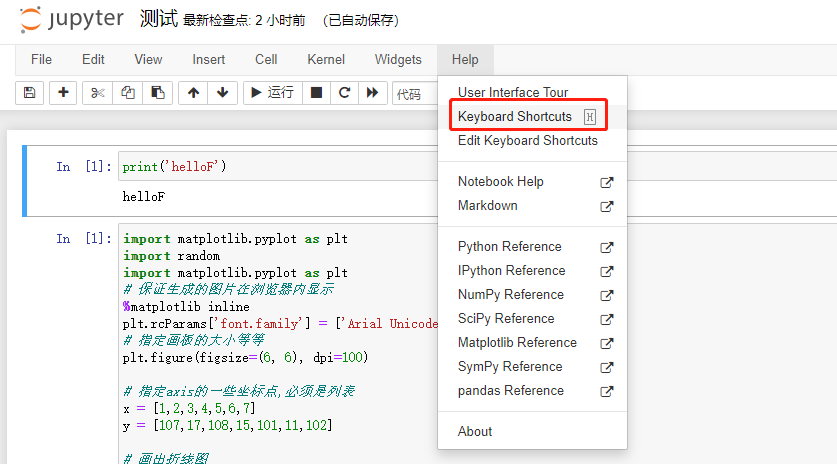Viewport: 837px width, 464px height.
Task: Move selected cell down arrow
Action: click(x=223, y=93)
